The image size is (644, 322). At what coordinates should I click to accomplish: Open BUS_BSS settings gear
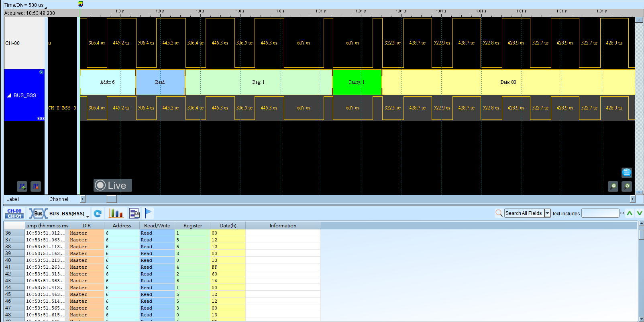(41, 72)
